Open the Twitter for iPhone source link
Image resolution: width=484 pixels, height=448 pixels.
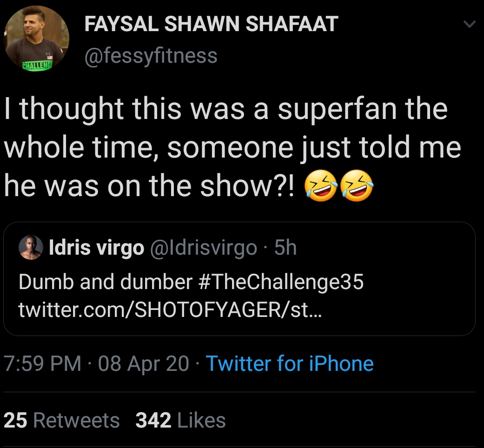click(290, 363)
